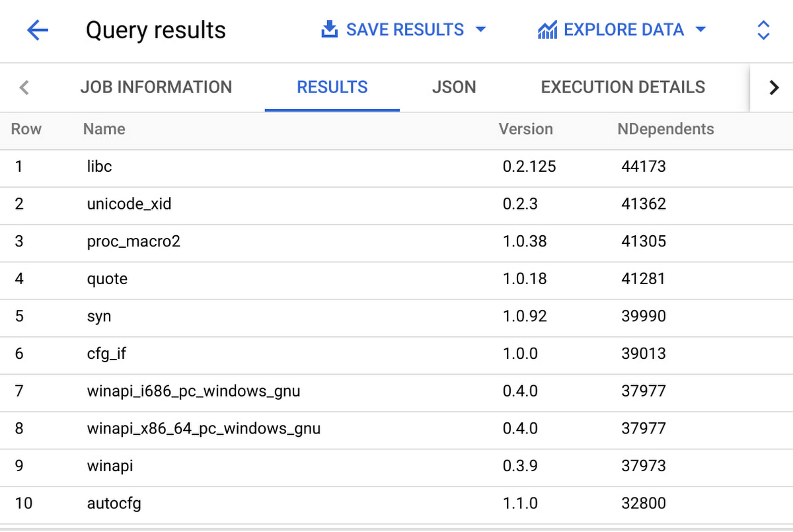Click version value 0.3.9
This screenshot has width=793, height=532.
520,466
